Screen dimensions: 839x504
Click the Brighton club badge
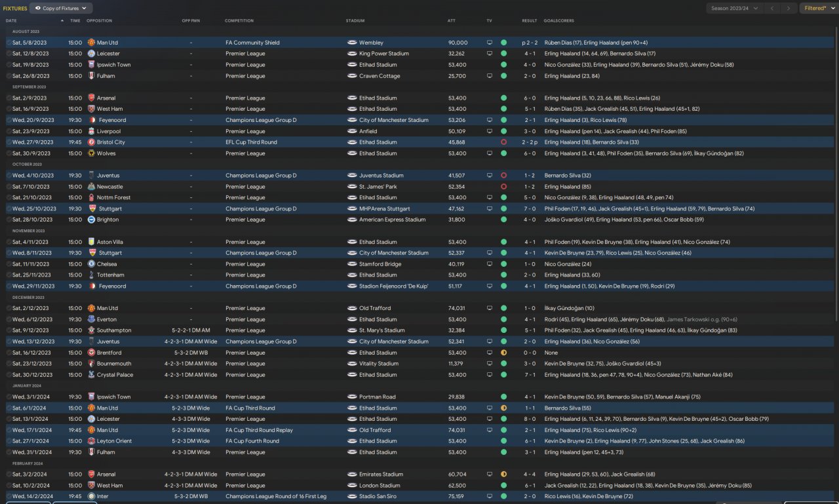point(90,220)
